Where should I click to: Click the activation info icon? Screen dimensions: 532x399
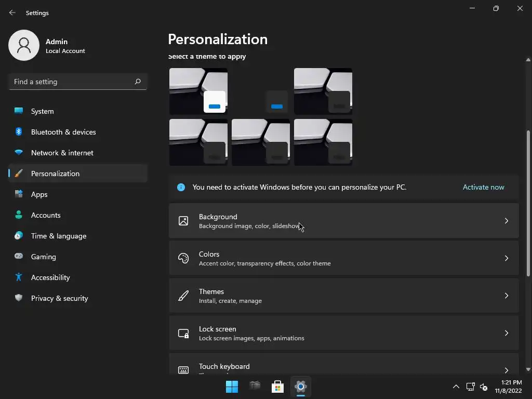[181, 187]
